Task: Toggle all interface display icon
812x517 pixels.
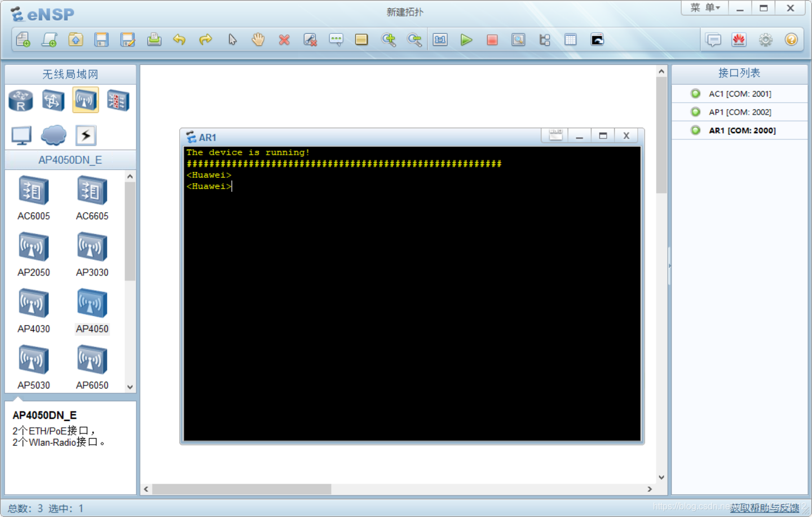Action: [545, 40]
